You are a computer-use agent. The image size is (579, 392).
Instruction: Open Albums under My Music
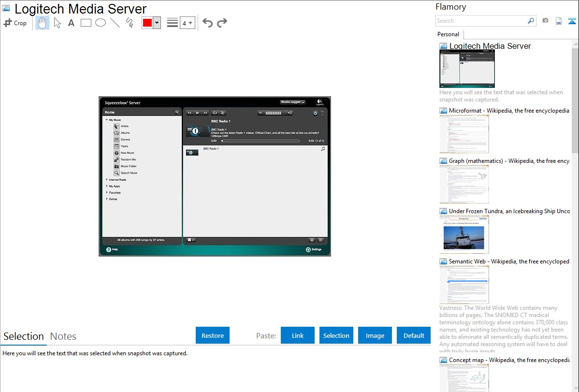tap(122, 132)
